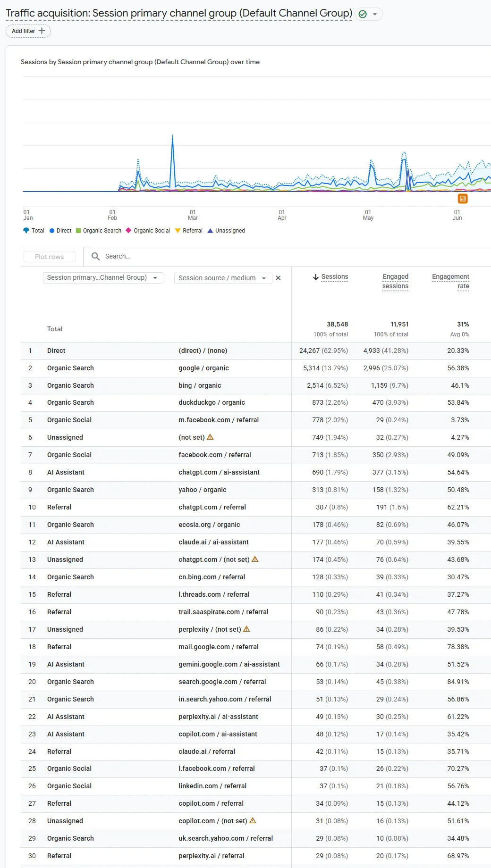Click the Direct channel in row 1

[x=56, y=351]
